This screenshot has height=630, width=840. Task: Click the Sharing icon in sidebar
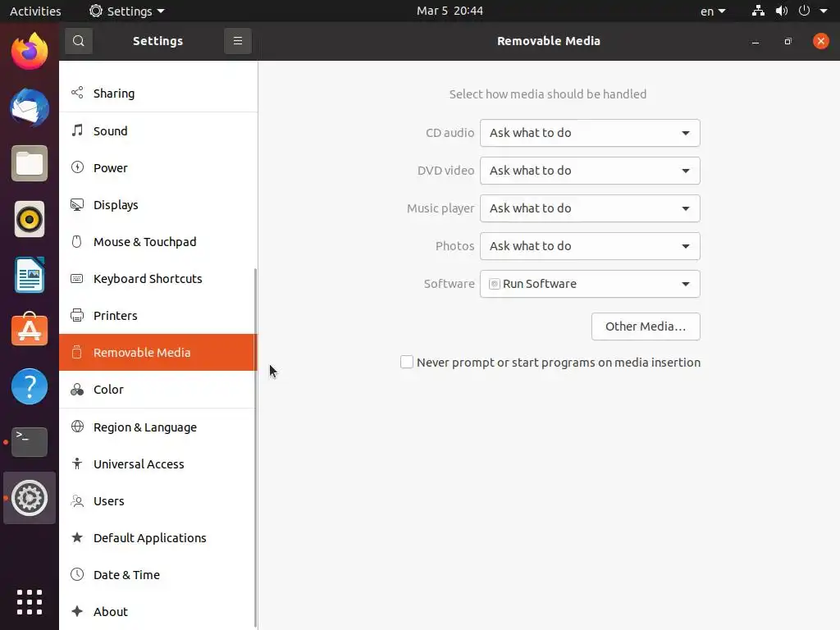(77, 94)
